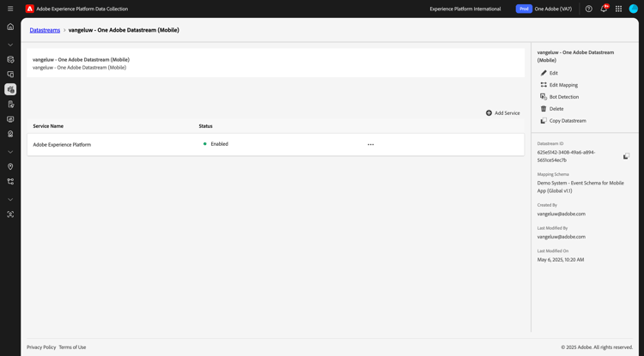This screenshot has width=644, height=356.
Task: Open the badge/award sidebar icon
Action: pos(10,134)
